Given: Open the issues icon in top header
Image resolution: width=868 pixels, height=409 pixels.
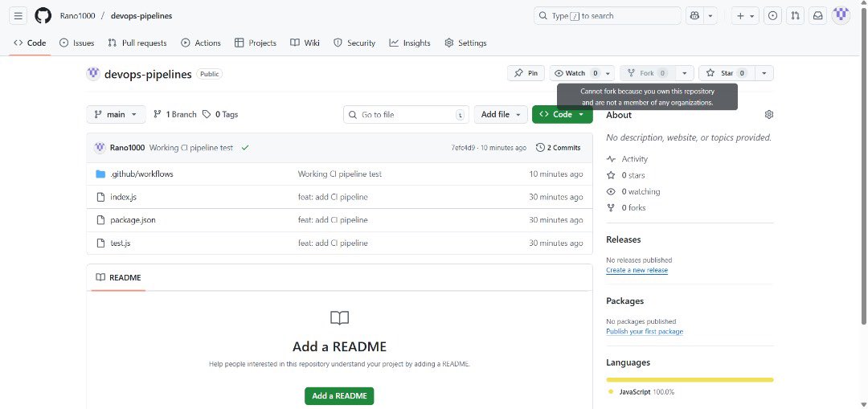Looking at the screenshot, I should pyautogui.click(x=773, y=16).
